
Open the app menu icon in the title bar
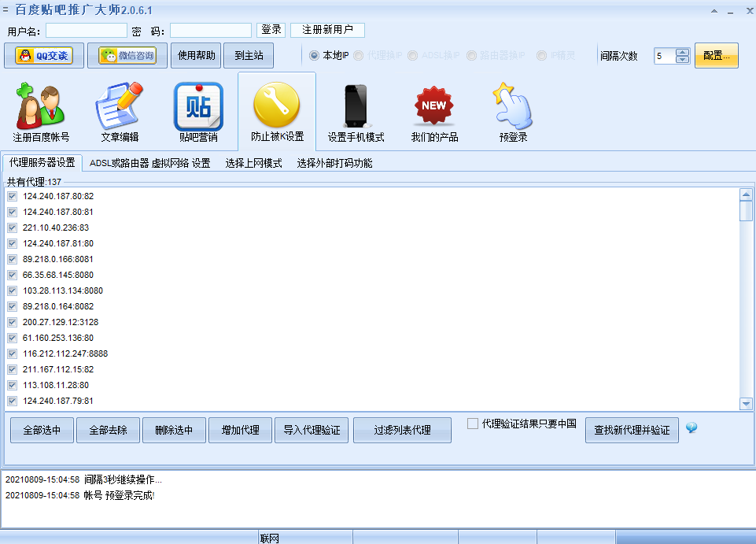point(6,9)
